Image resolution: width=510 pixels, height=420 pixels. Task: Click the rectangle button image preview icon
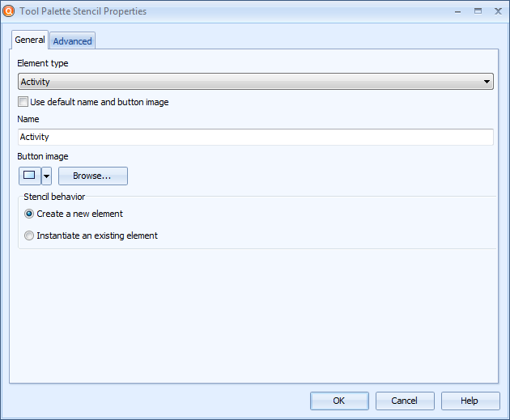tap(30, 176)
